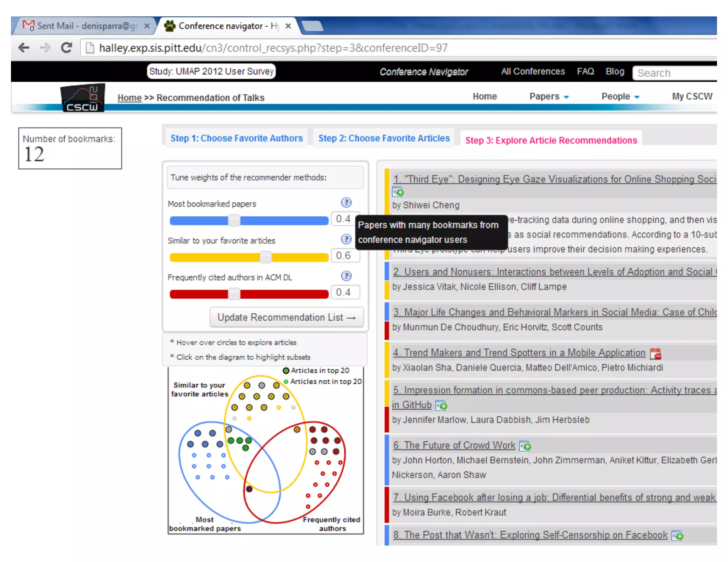
Task: Open the My CSCW menu
Action: tap(692, 97)
